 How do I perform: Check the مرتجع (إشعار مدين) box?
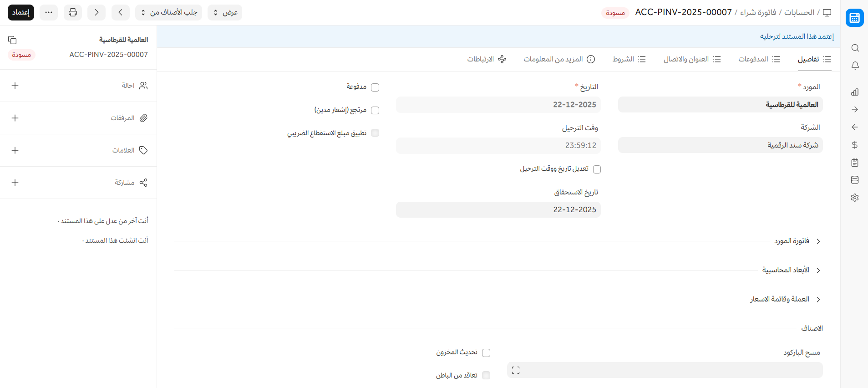(375, 110)
